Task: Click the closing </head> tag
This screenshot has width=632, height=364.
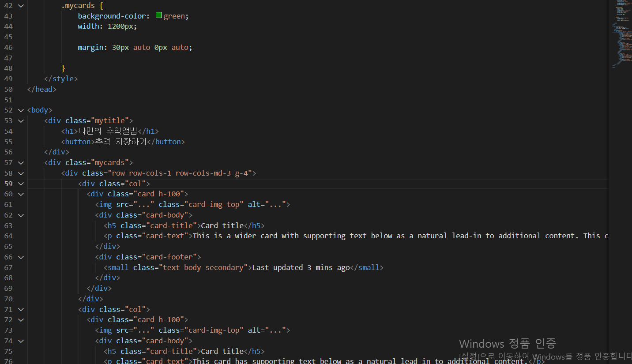Action: pyautogui.click(x=42, y=89)
